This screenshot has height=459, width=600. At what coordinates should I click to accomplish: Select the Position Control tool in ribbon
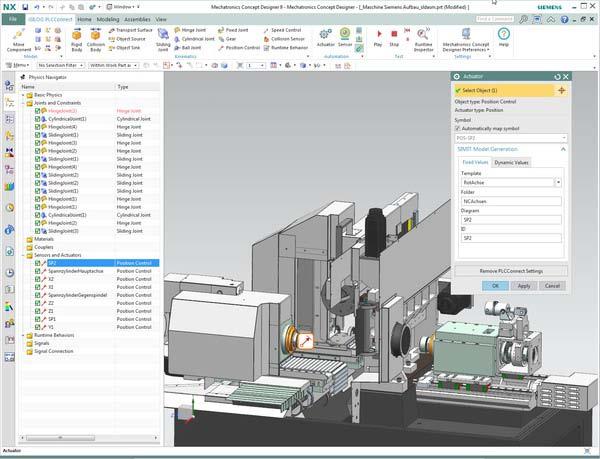click(239, 48)
